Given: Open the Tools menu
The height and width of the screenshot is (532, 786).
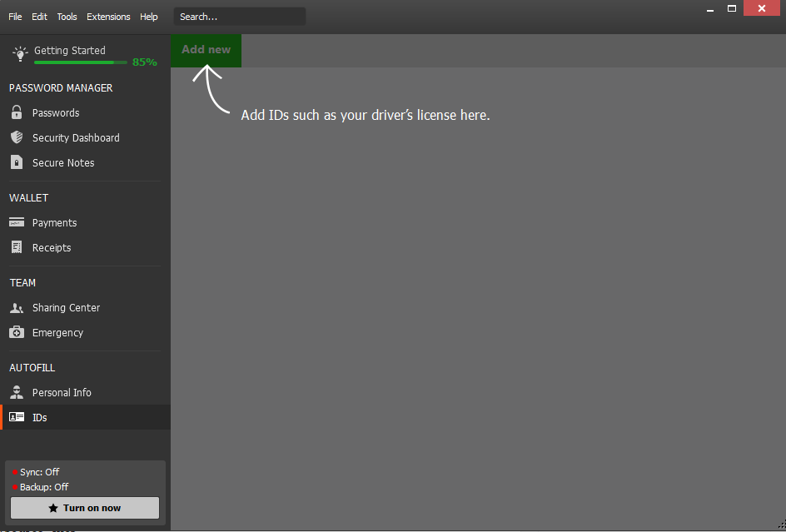Looking at the screenshot, I should [67, 16].
